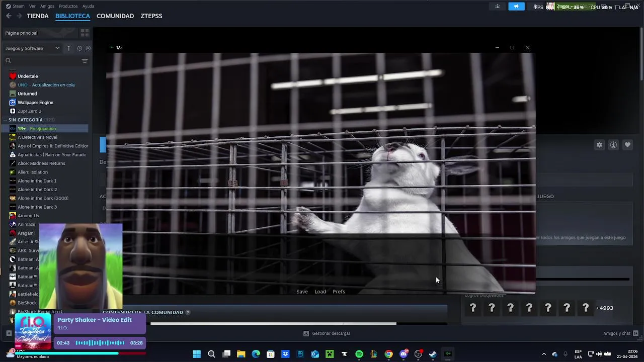Screen dimensions: 644x362
Task: Open Google Chrome from the taskbar
Action: click(389, 354)
